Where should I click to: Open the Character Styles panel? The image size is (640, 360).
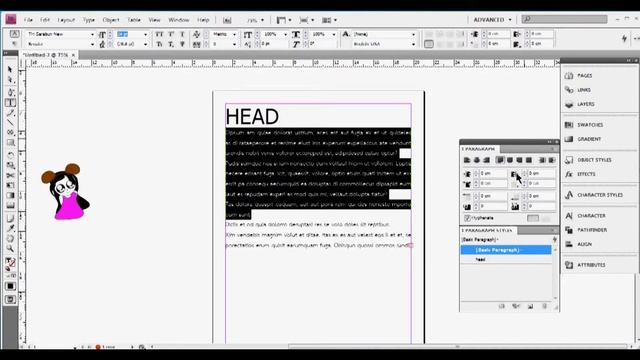[x=594, y=195]
